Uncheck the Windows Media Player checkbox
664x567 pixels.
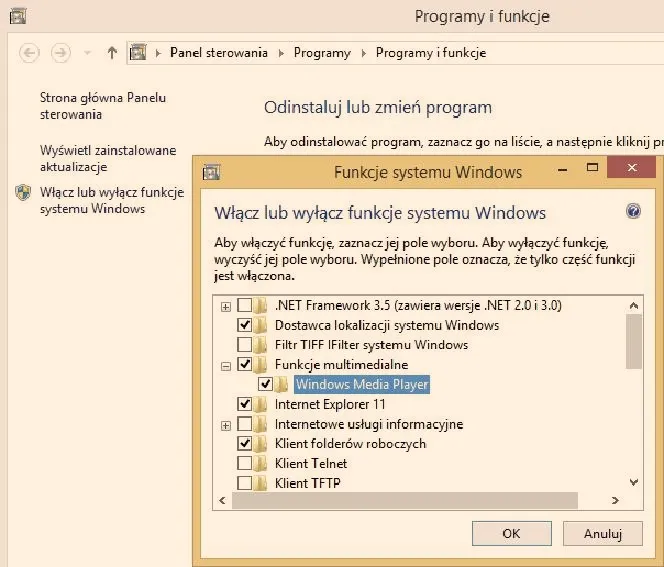[x=266, y=384]
